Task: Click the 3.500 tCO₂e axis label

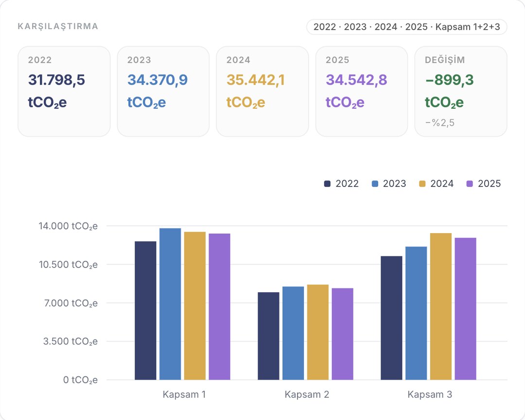Action: click(70, 341)
